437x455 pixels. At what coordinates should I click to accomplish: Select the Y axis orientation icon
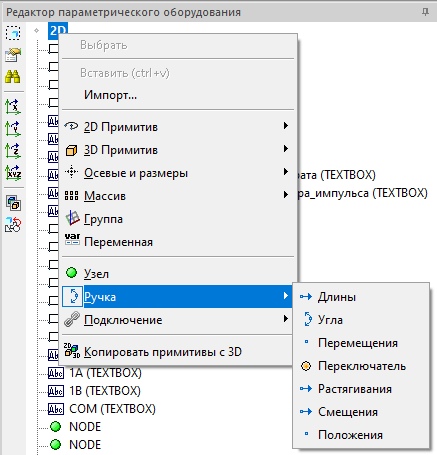pyautogui.click(x=13, y=129)
